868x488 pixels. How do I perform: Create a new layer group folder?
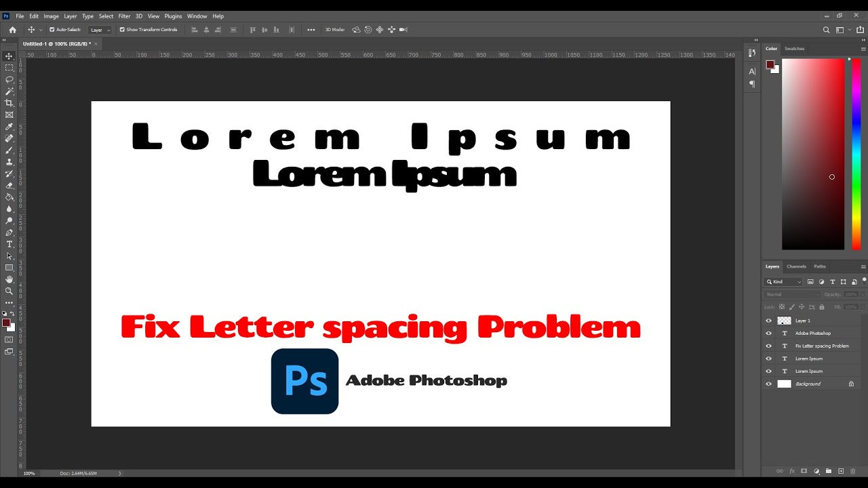tap(829, 471)
